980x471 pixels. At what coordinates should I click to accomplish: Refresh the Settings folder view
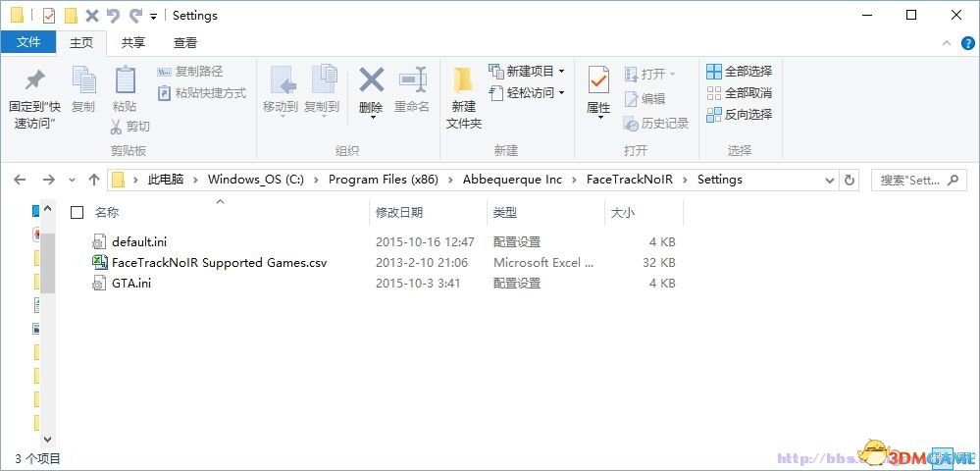pos(849,181)
